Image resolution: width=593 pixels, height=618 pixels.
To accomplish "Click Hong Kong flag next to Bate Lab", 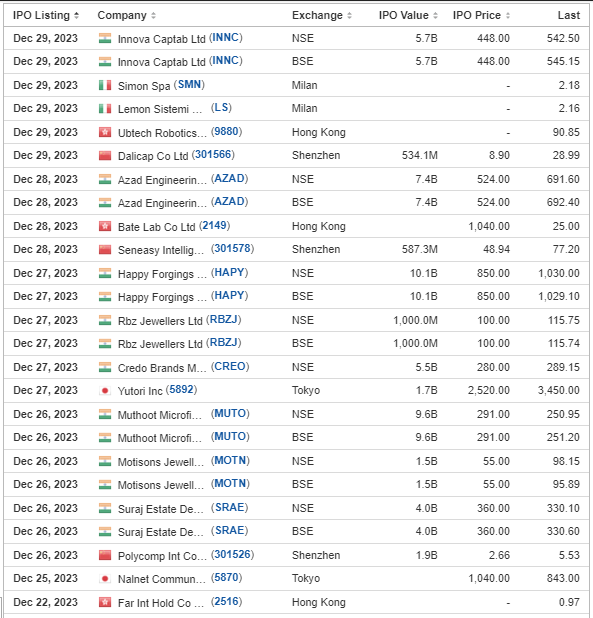I will [x=105, y=226].
